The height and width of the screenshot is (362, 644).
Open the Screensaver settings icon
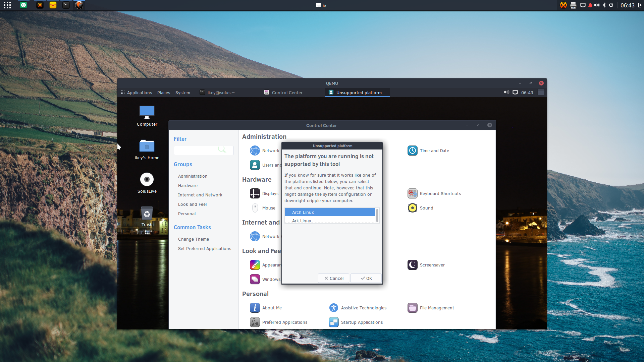pyautogui.click(x=413, y=265)
